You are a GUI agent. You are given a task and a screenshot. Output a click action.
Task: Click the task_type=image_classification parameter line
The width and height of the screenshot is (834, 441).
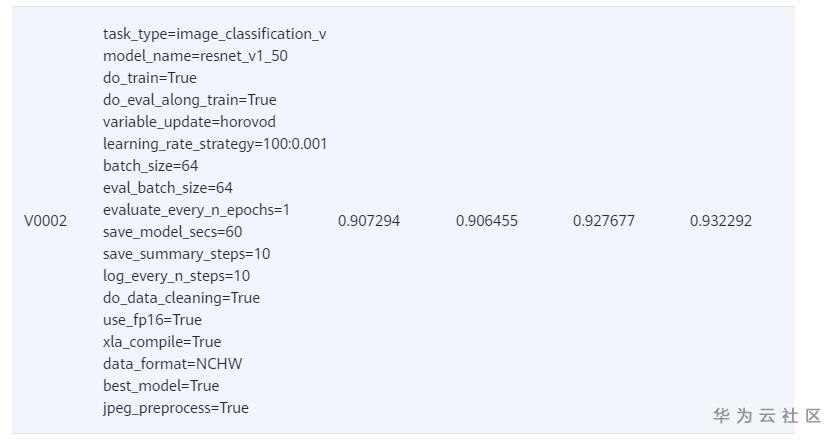coord(214,34)
